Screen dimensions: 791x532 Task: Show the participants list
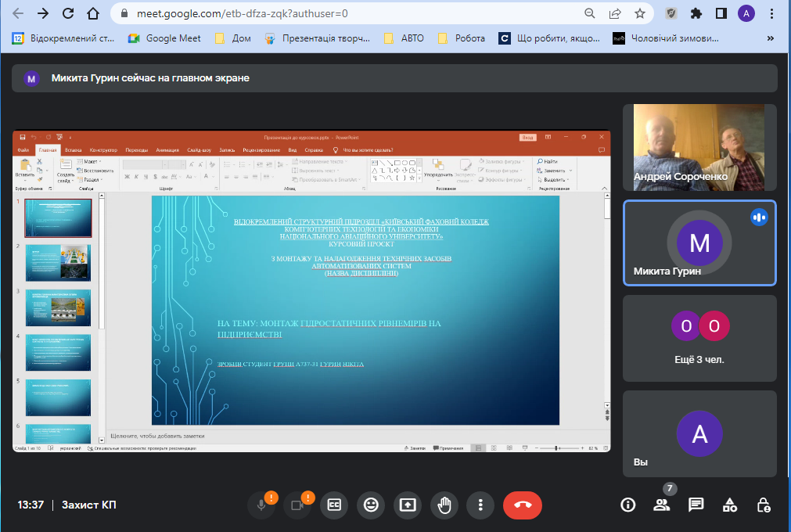pyautogui.click(x=662, y=505)
